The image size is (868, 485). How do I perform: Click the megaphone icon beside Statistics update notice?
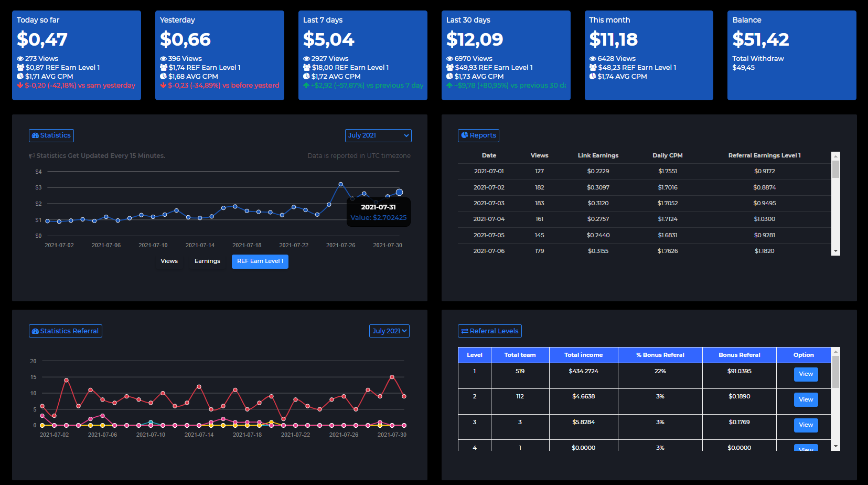(31, 156)
